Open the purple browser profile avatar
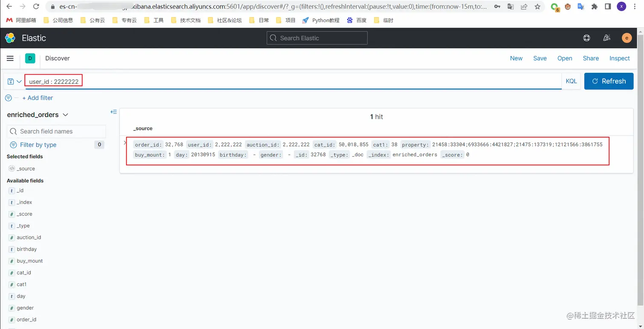 (x=621, y=6)
